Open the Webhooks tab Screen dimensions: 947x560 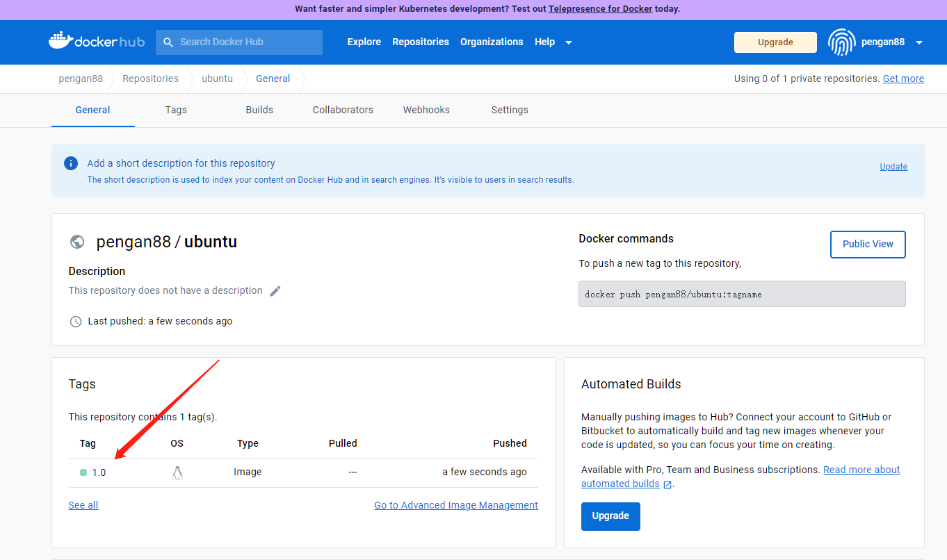pos(426,110)
